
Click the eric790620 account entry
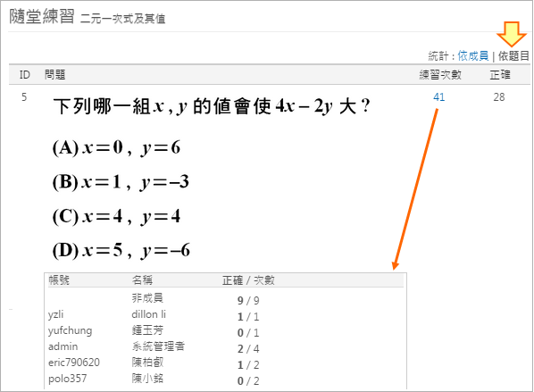[74, 363]
